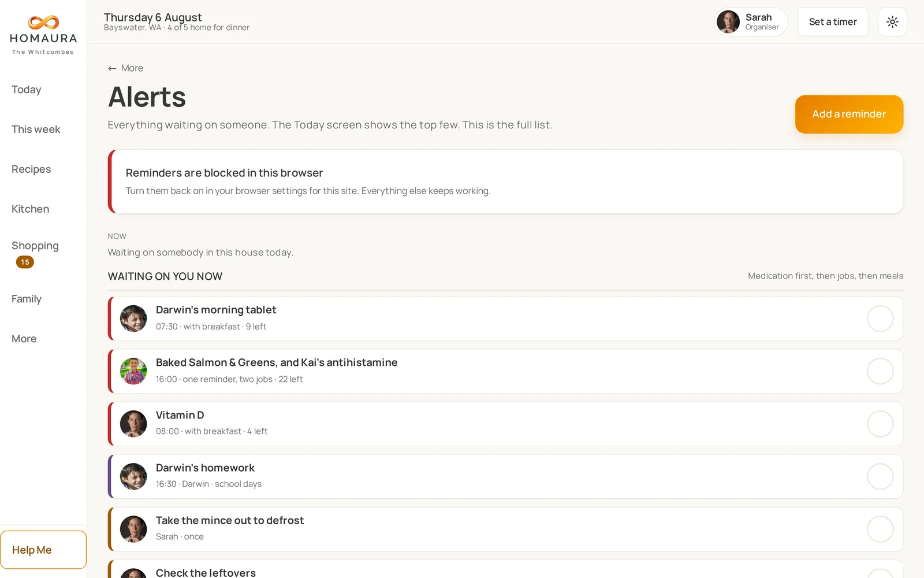
Task: Check off the Vitamin D reminder
Action: click(880, 424)
